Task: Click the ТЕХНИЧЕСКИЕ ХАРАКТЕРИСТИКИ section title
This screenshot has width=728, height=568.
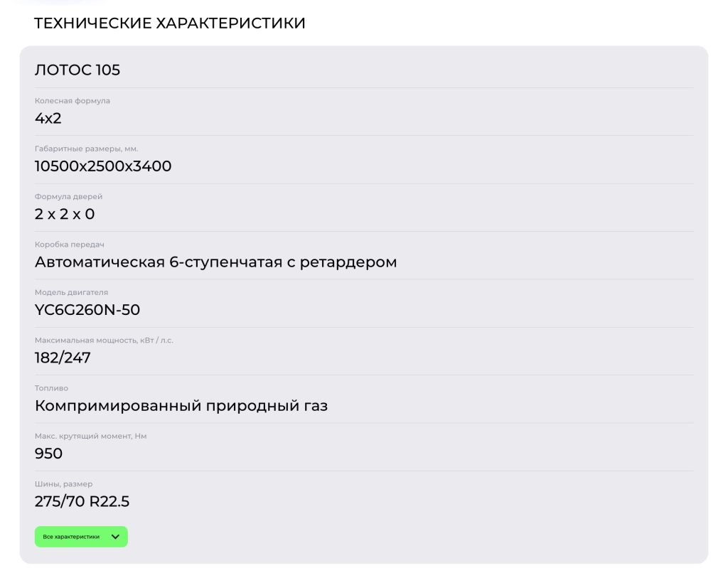Action: coord(170,23)
